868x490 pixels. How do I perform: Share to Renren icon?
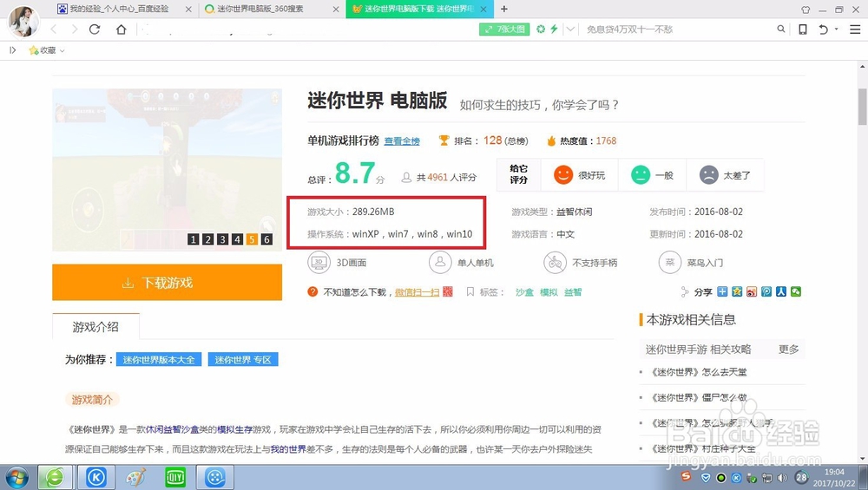point(780,291)
